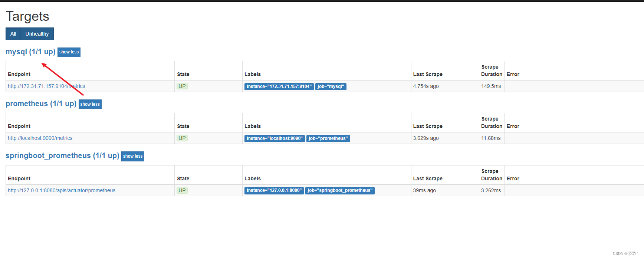Click the instance="localhost:9090" label

pos(275,138)
